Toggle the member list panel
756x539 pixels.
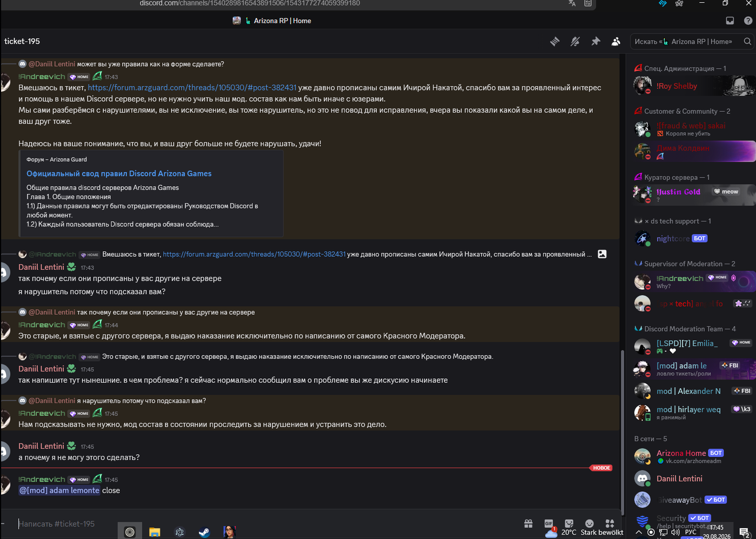click(x=616, y=42)
